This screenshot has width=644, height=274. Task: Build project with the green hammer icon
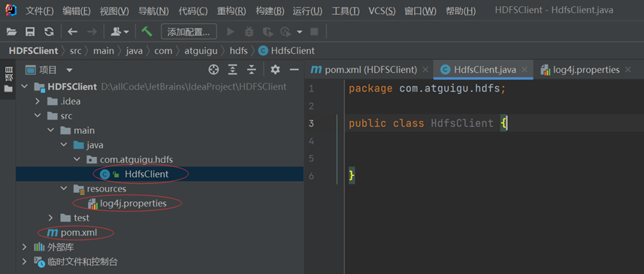point(147,32)
